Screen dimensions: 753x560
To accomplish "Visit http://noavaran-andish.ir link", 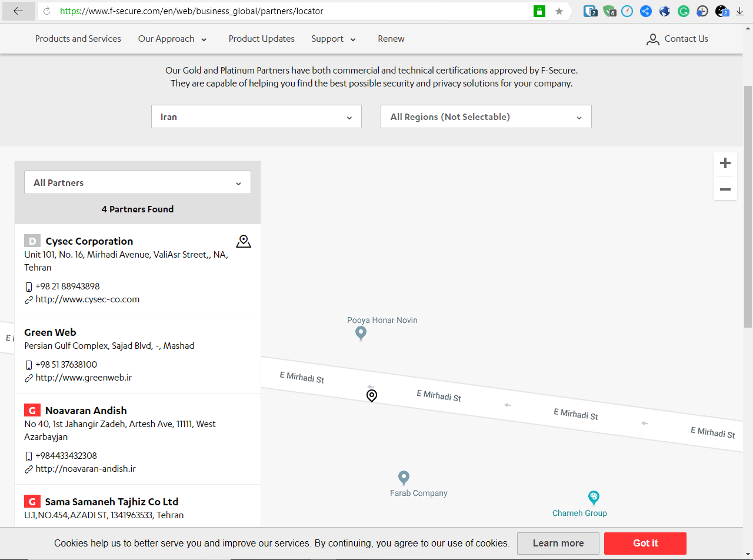I will 86,469.
